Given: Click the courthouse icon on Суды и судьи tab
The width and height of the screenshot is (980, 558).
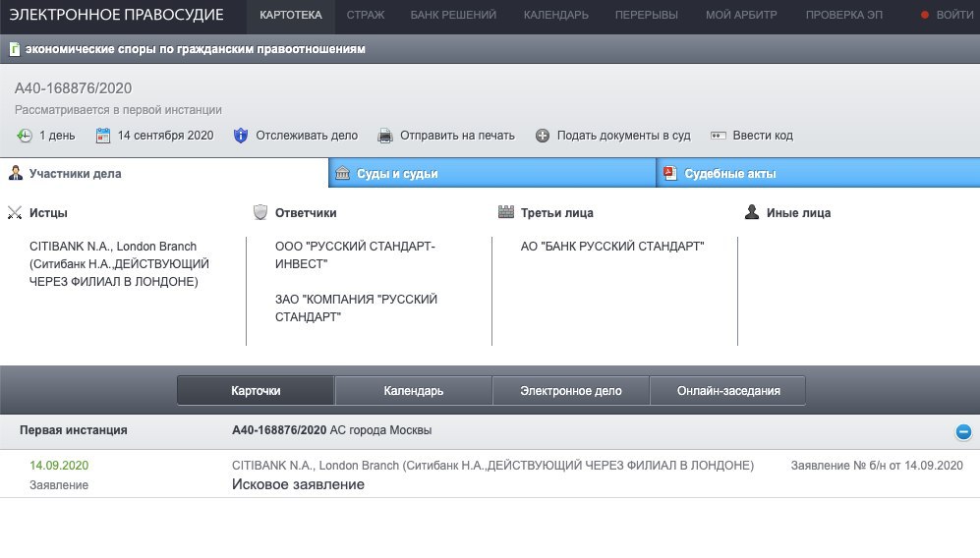Looking at the screenshot, I should [342, 173].
